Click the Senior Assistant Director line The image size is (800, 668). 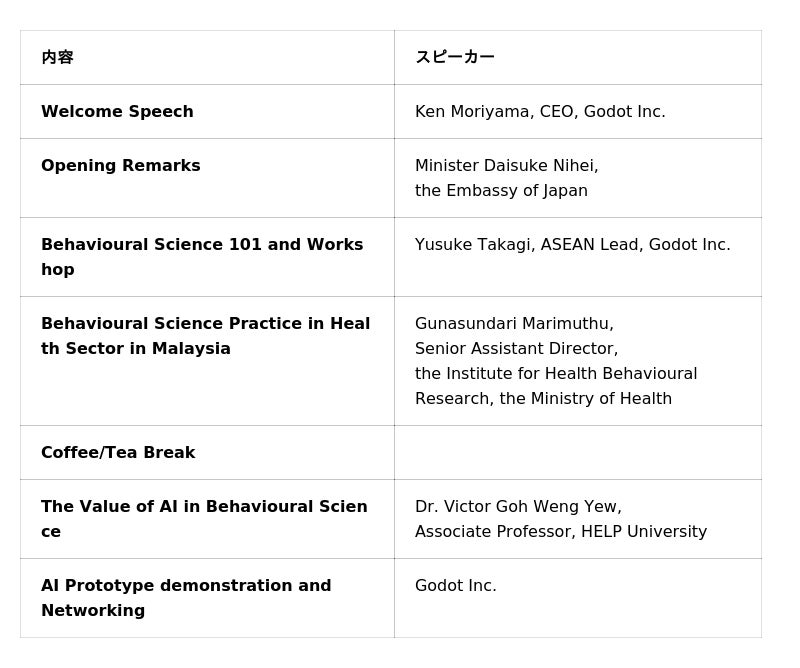click(x=516, y=349)
